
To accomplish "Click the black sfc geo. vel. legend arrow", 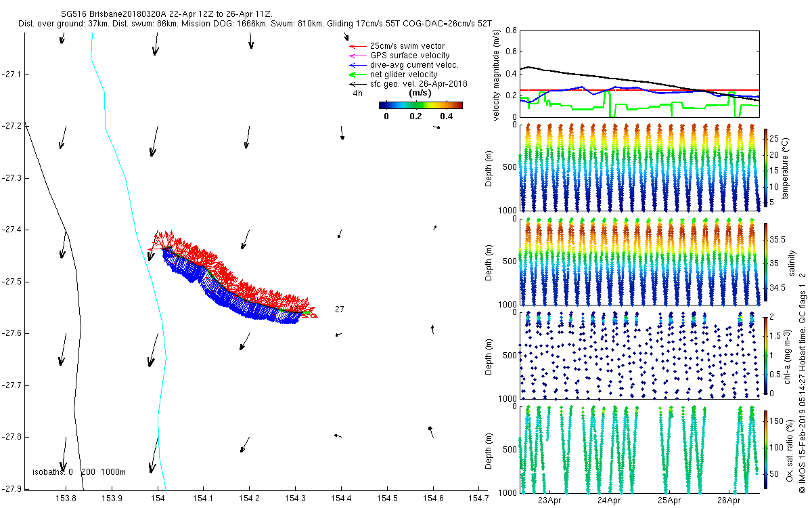I will (356, 84).
